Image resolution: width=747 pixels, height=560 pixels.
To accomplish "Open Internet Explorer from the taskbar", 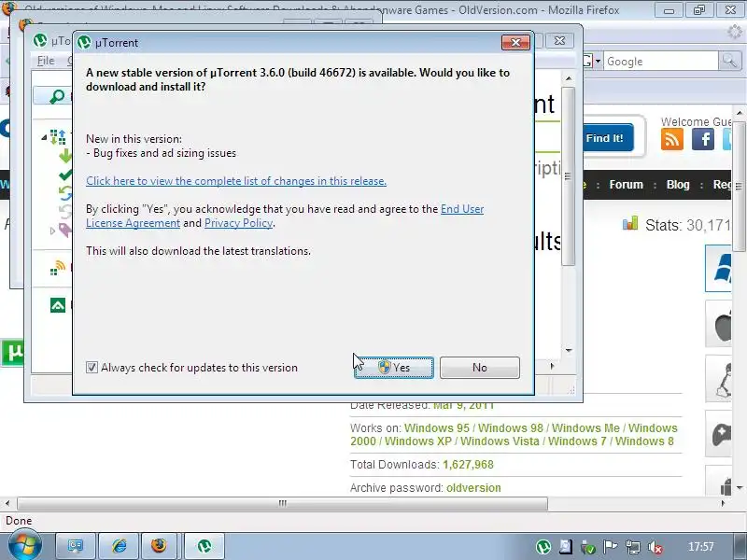I will (x=120, y=546).
